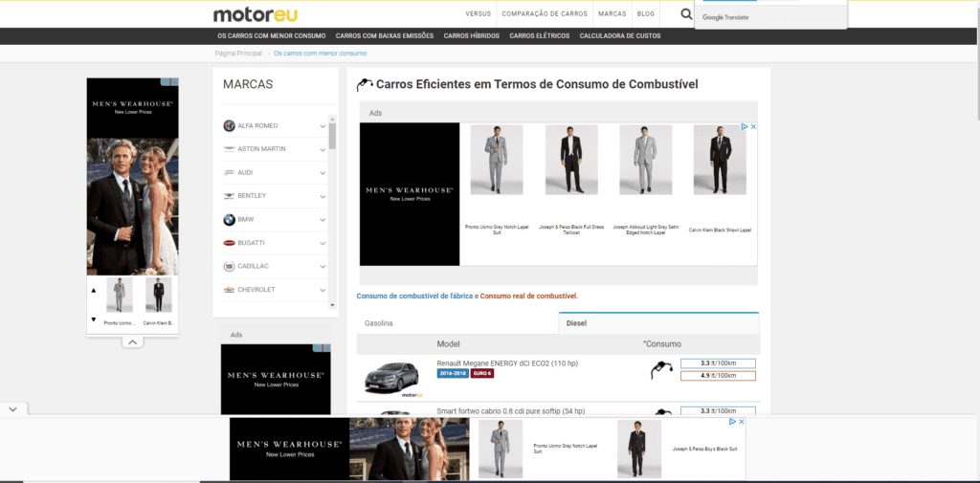
Task: Open MARCAS in top navigation
Action: 612,13
